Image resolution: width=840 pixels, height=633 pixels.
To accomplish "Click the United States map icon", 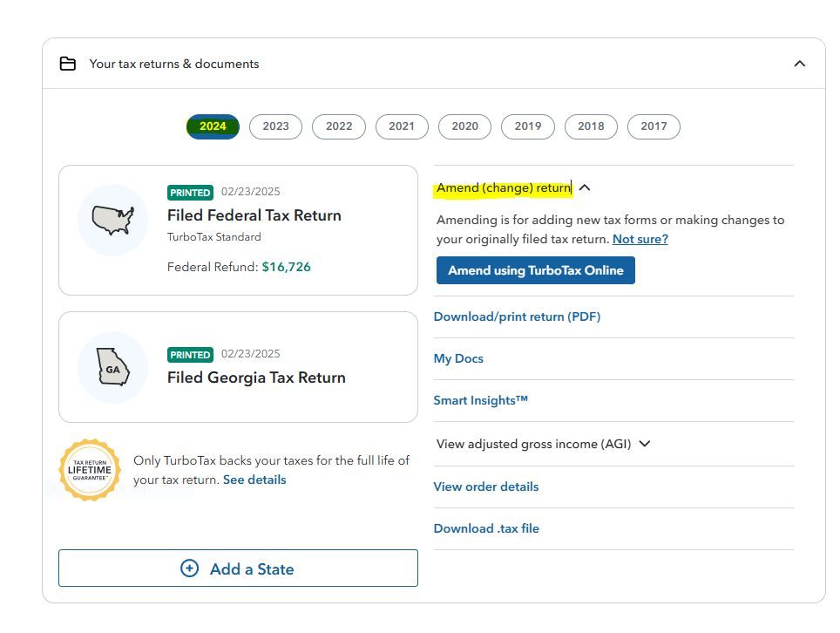I will click(112, 220).
